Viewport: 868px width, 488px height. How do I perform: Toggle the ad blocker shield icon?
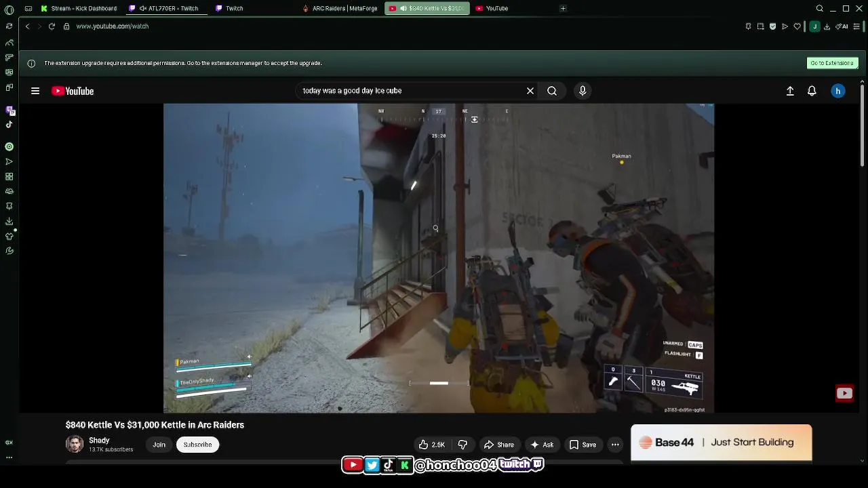[x=773, y=26]
